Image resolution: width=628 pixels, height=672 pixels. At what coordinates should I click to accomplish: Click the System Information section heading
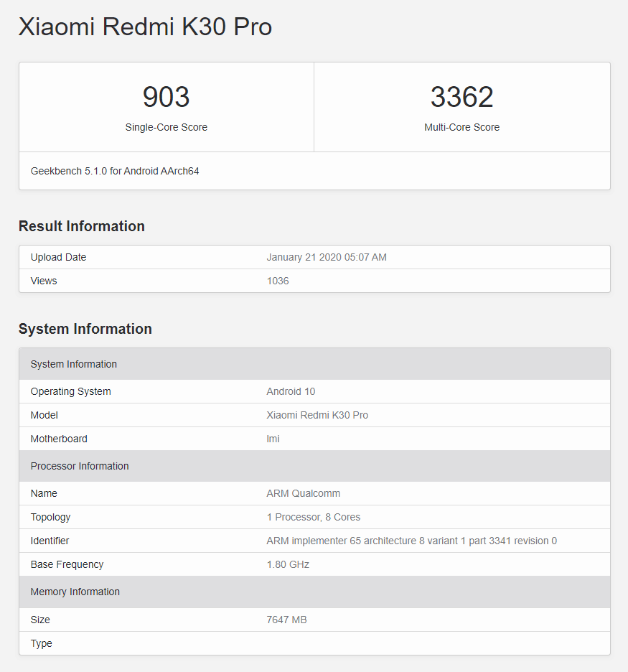click(x=85, y=329)
